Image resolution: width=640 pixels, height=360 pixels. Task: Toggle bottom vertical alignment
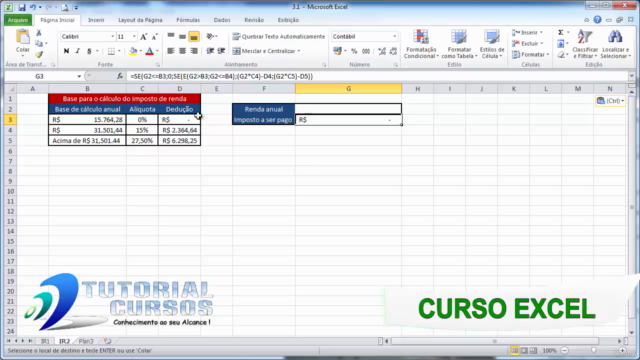point(194,37)
